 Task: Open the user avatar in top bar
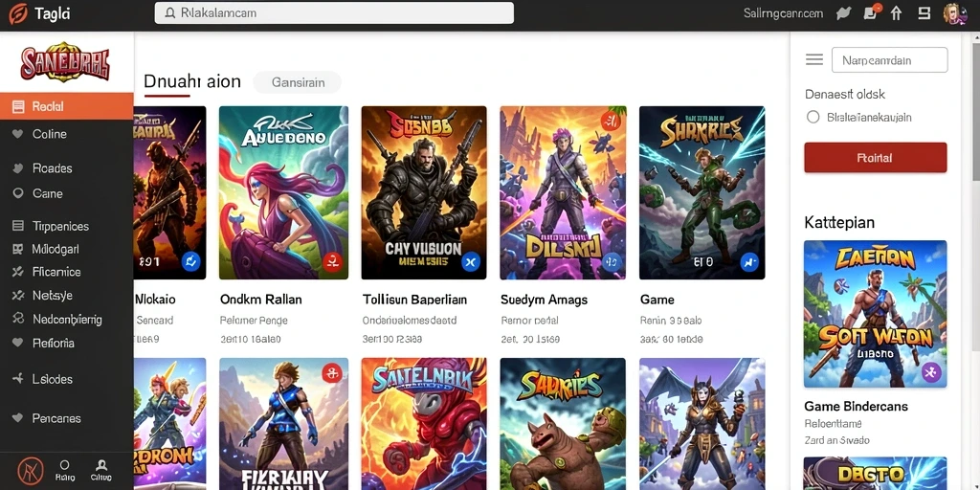955,13
